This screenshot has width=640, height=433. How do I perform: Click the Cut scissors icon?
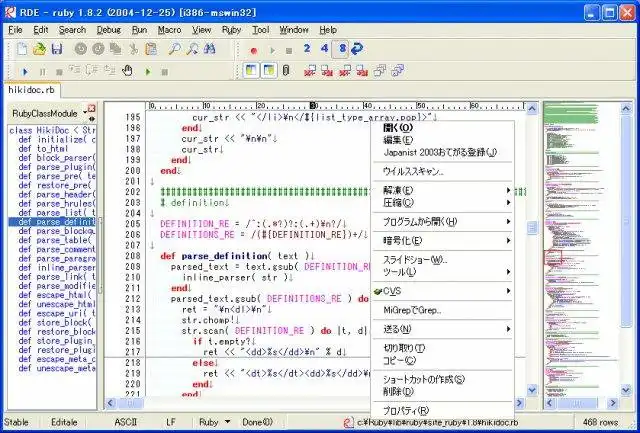click(x=133, y=49)
